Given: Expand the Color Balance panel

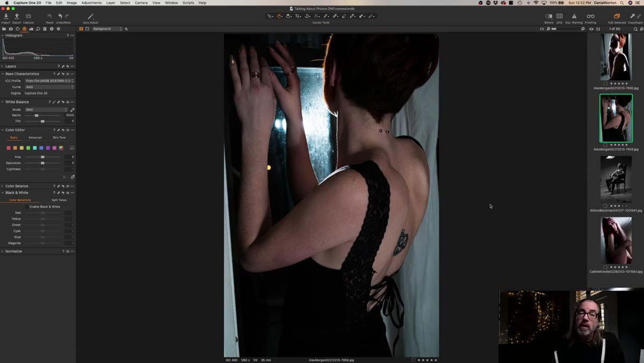Looking at the screenshot, I should coord(17,186).
